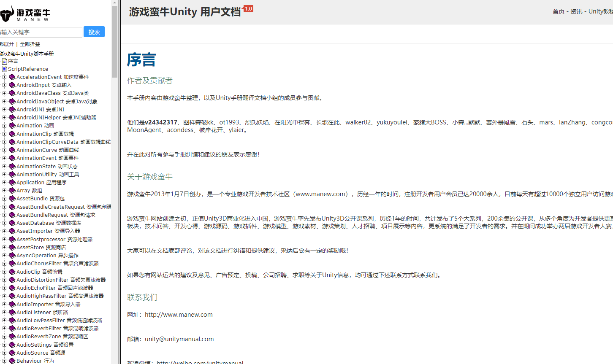This screenshot has height=364, width=613.
Task: Click the AssetBundle book icon
Action: [x=12, y=199]
